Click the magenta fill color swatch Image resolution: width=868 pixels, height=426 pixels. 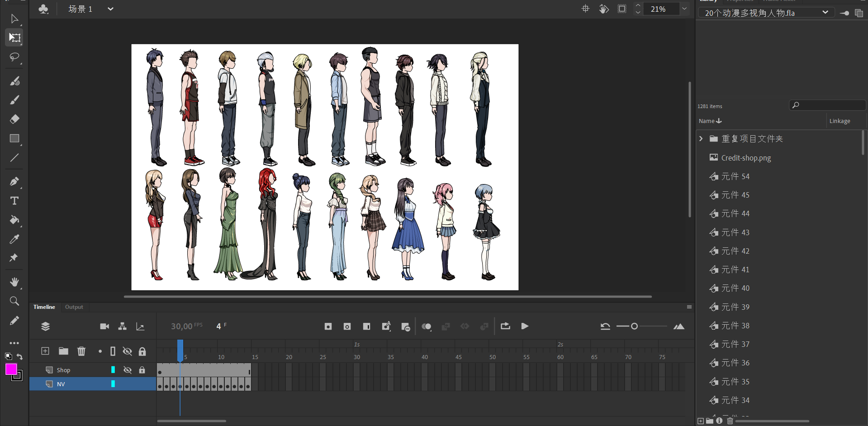(11, 369)
